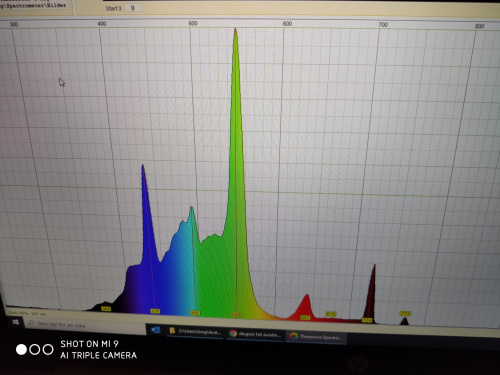The width and height of the screenshot is (500, 375).
Task: Click the status text at graph bottom-left
Action: [27, 314]
